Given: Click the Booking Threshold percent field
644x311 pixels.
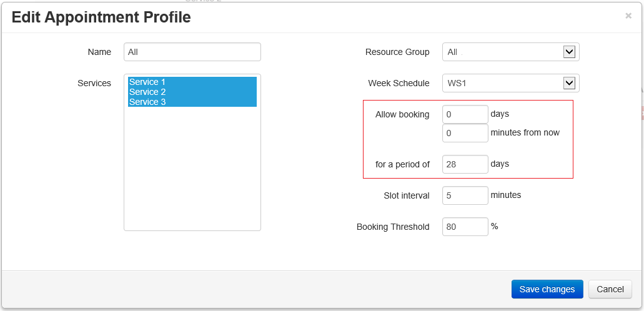Looking at the screenshot, I should click(x=465, y=227).
